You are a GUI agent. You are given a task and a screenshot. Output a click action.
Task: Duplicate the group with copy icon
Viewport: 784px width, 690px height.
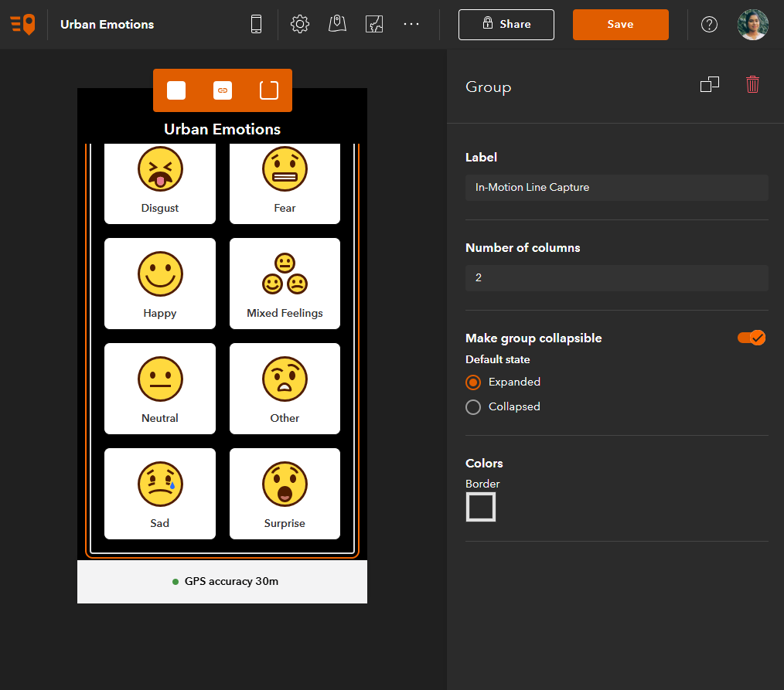[710, 84]
